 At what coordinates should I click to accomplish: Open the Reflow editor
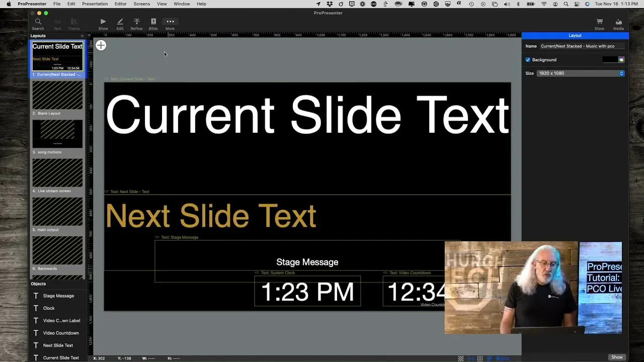tap(136, 23)
